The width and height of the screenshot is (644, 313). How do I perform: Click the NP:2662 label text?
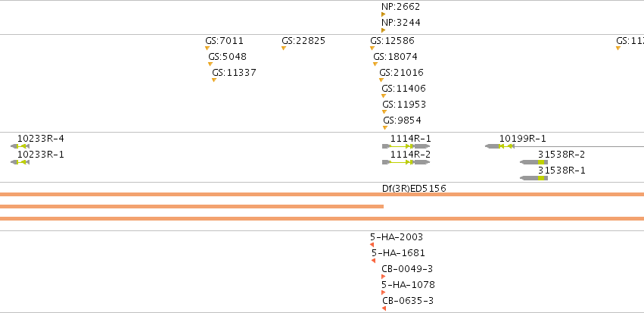click(401, 7)
